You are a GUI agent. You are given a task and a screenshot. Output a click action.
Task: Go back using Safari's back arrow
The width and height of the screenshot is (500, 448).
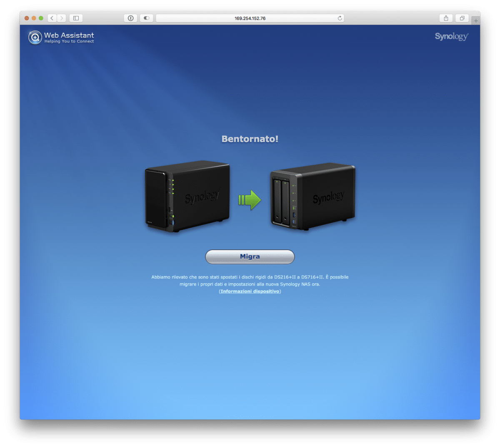52,18
